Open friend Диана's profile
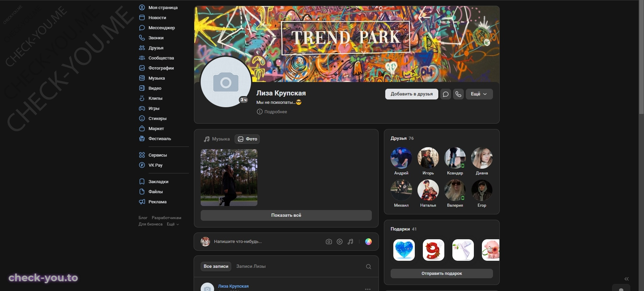Screen dimensions: 644x291 tap(482, 158)
